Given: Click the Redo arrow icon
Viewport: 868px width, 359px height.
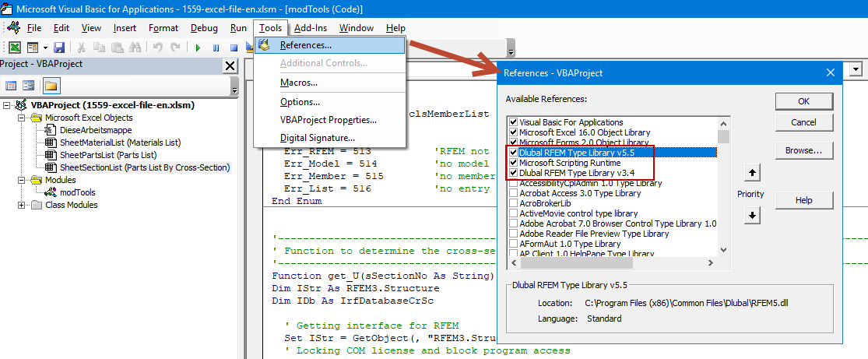Looking at the screenshot, I should (x=175, y=48).
